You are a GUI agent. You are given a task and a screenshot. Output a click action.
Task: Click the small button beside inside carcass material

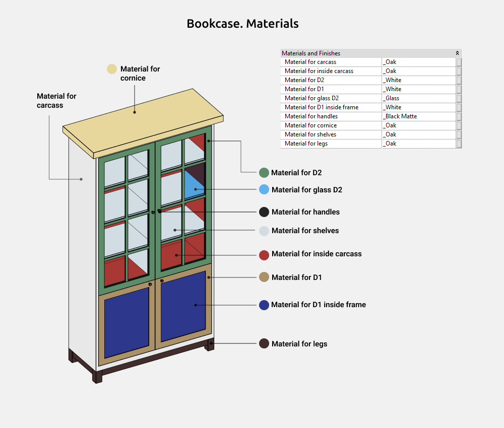459,71
